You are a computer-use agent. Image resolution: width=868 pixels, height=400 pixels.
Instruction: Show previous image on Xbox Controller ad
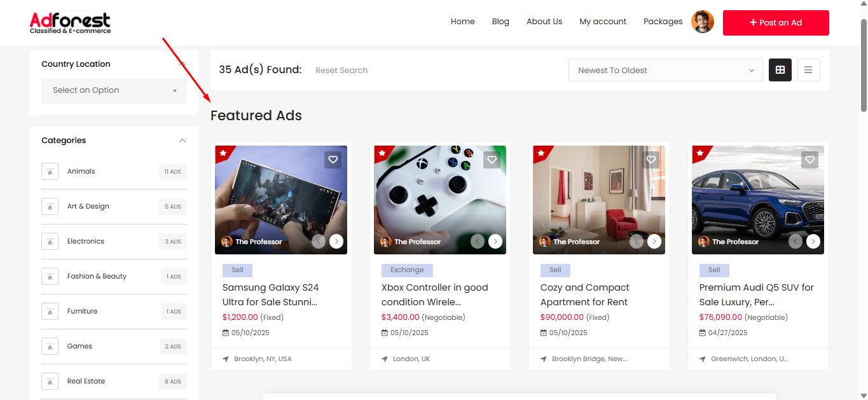click(477, 241)
